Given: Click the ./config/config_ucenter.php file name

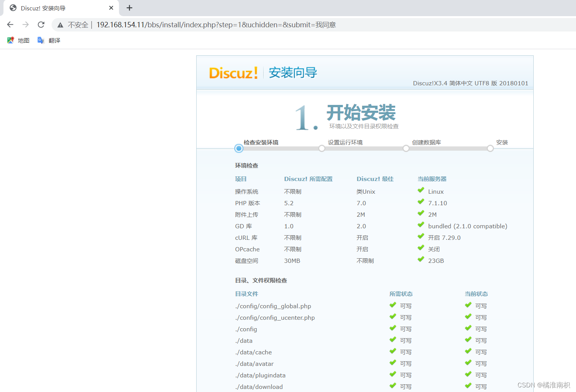Looking at the screenshot, I should 275,318.
